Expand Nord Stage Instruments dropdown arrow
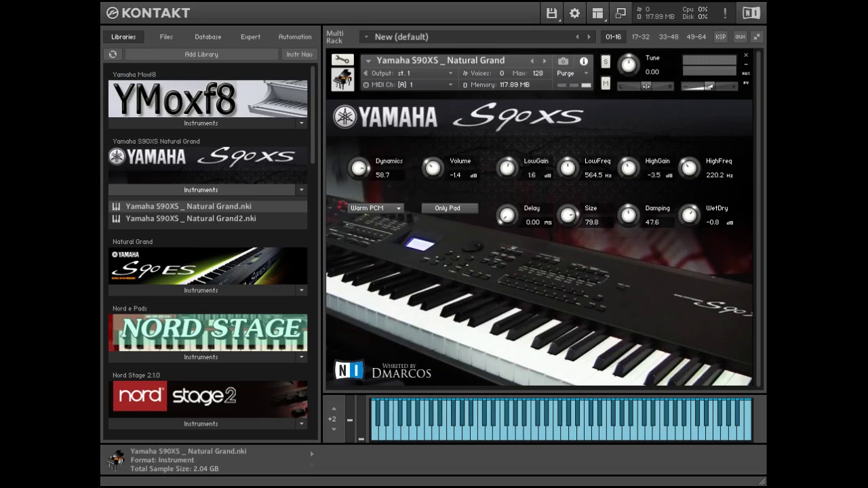Image resolution: width=868 pixels, height=488 pixels. click(x=302, y=357)
